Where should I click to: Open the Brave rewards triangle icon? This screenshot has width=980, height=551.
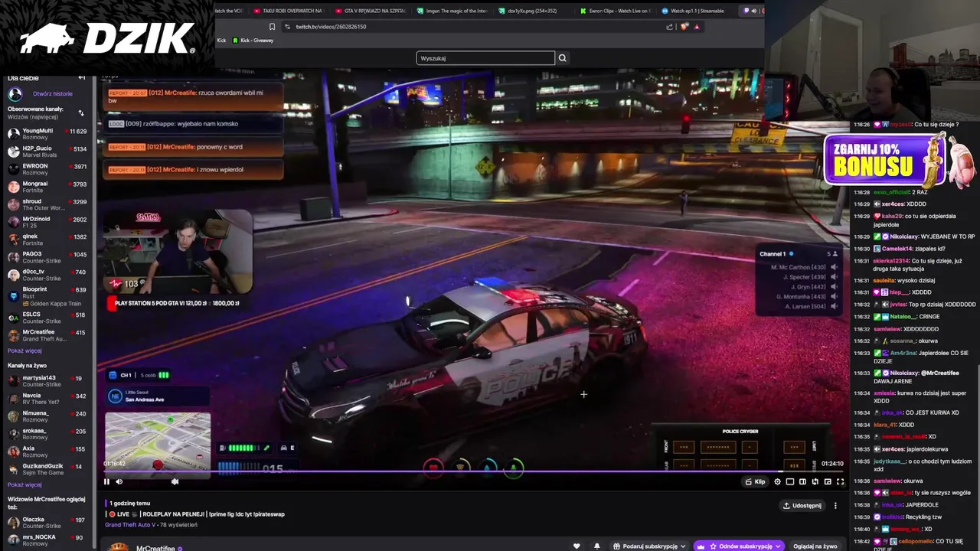pos(697,27)
